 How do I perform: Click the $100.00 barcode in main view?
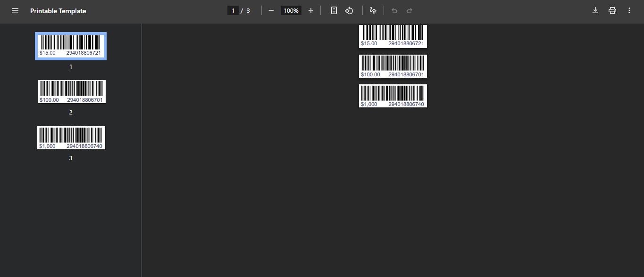click(393, 66)
